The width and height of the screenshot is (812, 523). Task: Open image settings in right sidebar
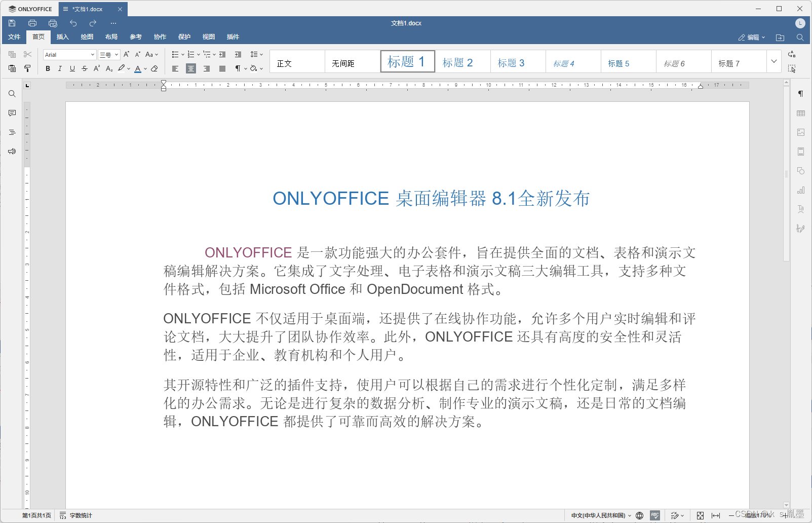[801, 132]
